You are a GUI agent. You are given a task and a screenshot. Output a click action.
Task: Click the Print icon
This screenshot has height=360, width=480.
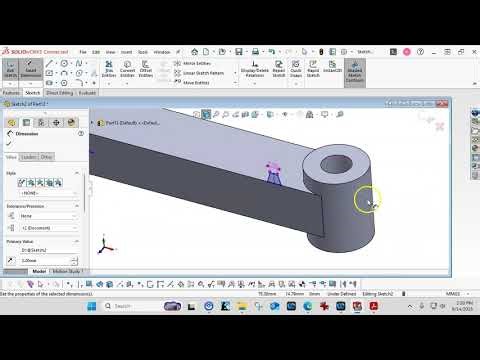point(255,52)
